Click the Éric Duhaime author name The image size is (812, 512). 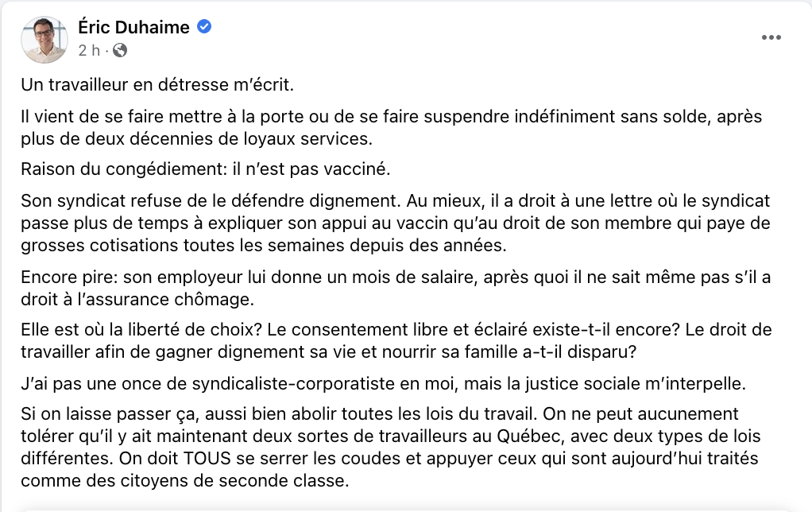coord(133,27)
